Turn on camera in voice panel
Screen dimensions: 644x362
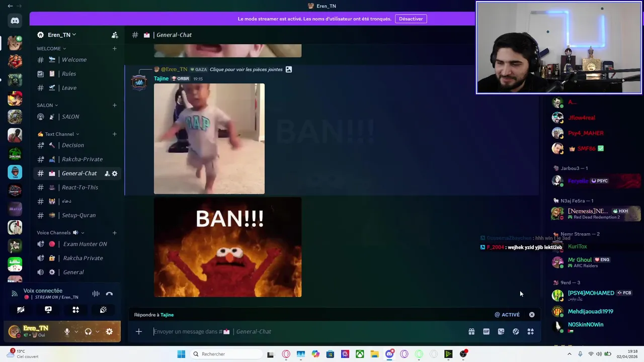point(21,310)
